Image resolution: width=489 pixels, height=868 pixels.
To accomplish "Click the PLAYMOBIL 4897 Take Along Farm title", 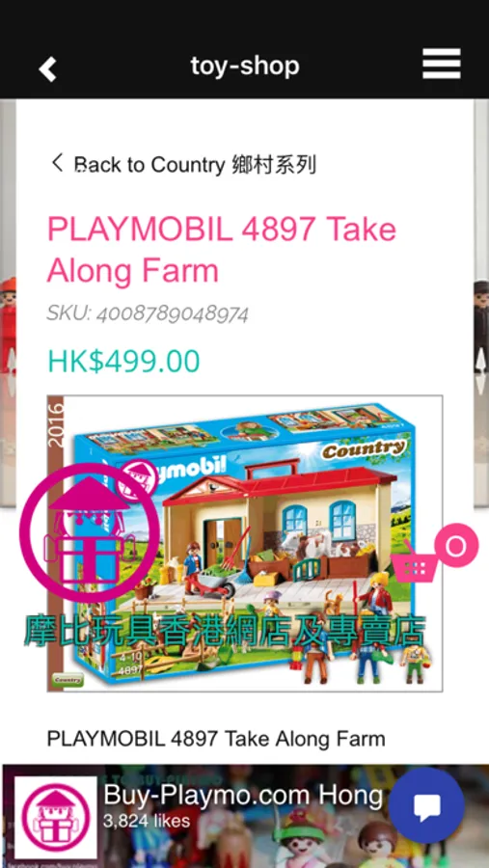I will coord(222,250).
